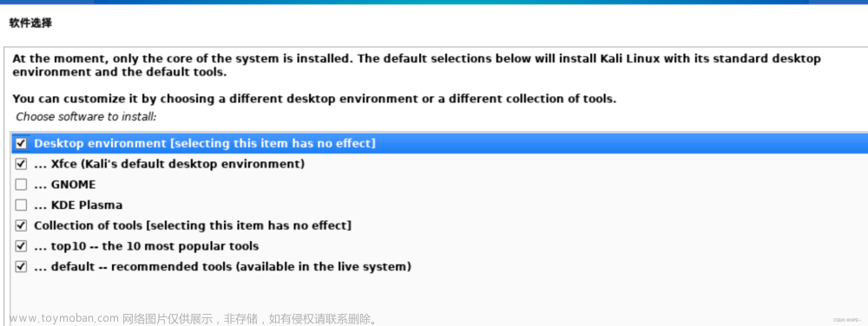This screenshot has width=868, height=326.
Task: Toggle the Xfce default desktop checkbox
Action: pyautogui.click(x=21, y=164)
